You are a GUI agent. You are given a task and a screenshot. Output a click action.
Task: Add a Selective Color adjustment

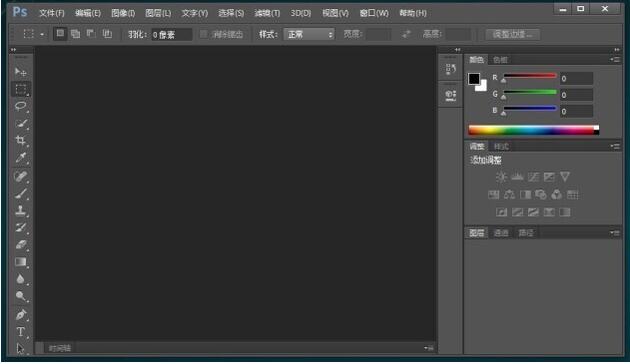(549, 211)
